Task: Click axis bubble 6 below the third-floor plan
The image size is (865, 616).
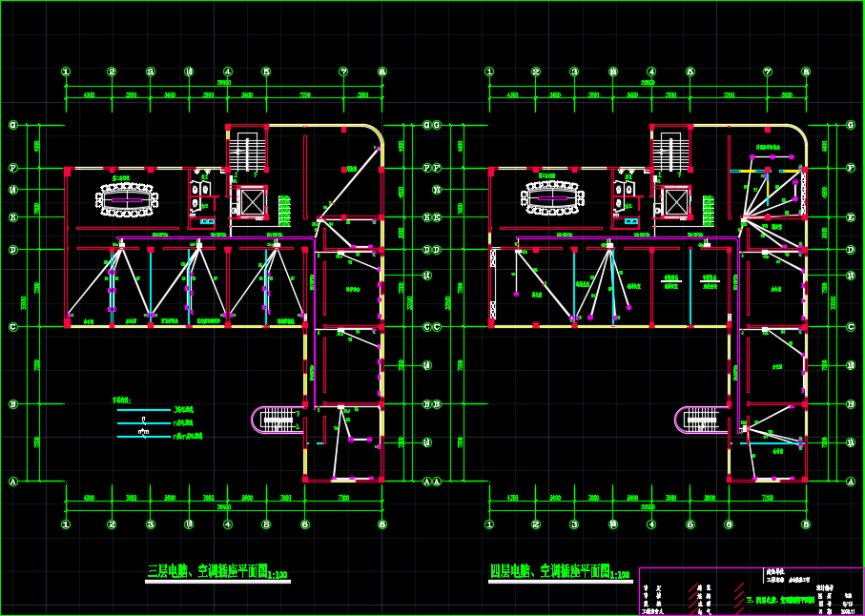Action: click(x=305, y=524)
